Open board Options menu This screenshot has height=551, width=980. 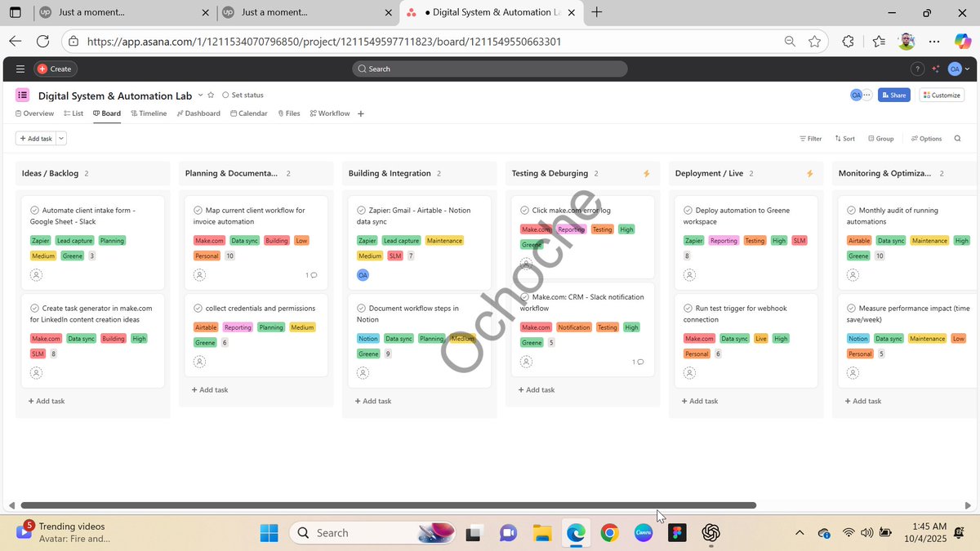point(926,139)
